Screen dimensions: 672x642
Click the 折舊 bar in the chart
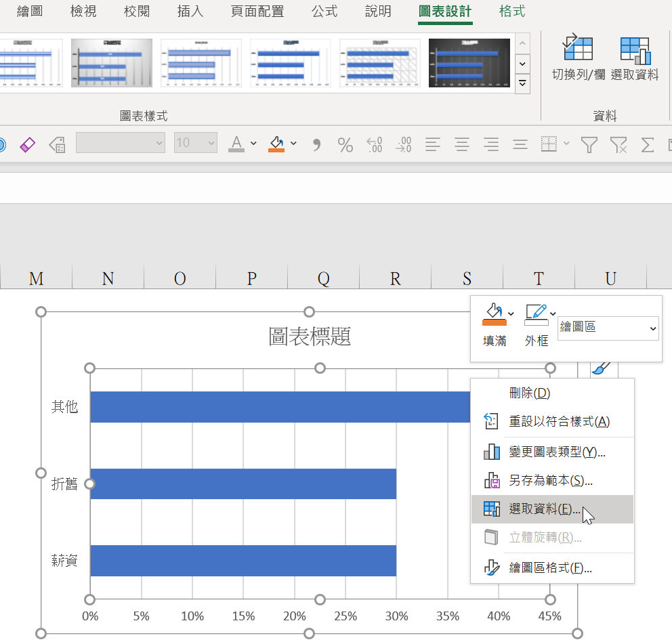243,484
